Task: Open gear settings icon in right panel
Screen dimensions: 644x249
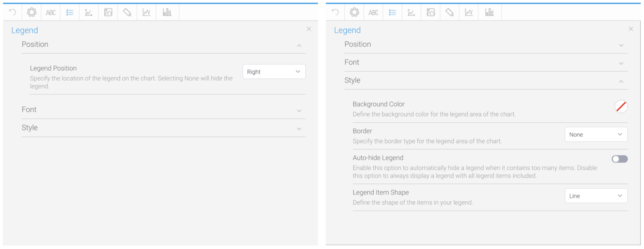Action: [354, 12]
